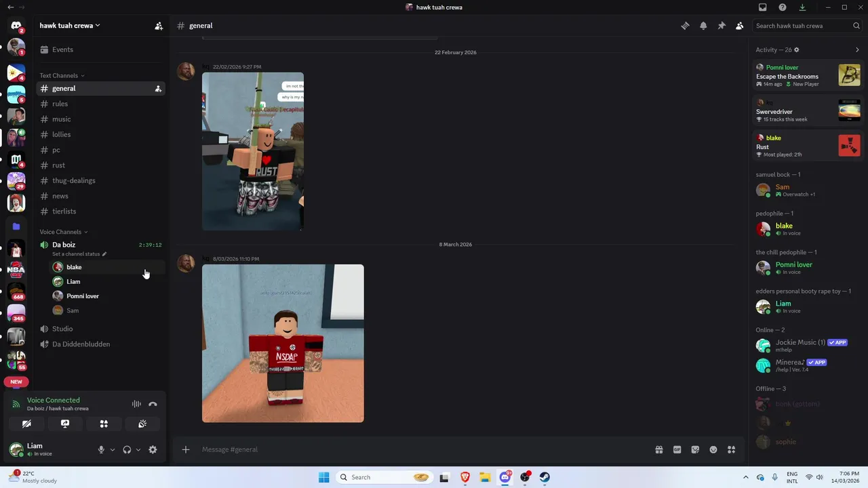The image size is (868, 488).
Task: Open emoji picker icon
Action: (713, 449)
